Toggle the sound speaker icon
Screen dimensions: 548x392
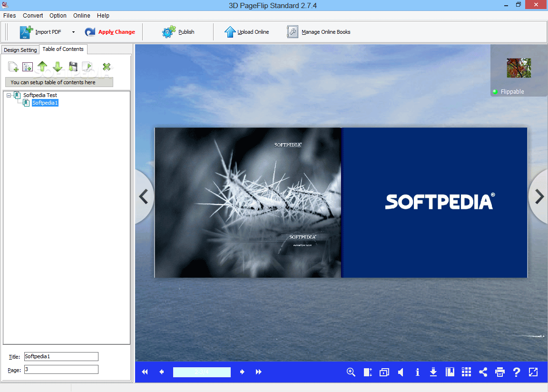(401, 372)
